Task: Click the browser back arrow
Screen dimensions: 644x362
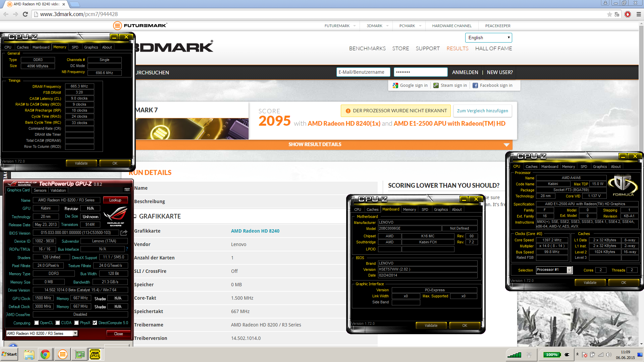Action: coord(6,14)
